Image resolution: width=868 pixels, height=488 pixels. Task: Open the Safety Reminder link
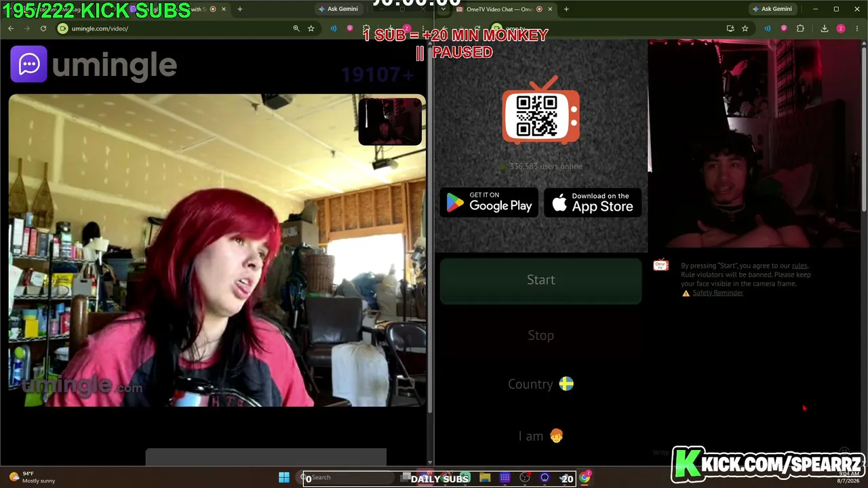(x=717, y=293)
